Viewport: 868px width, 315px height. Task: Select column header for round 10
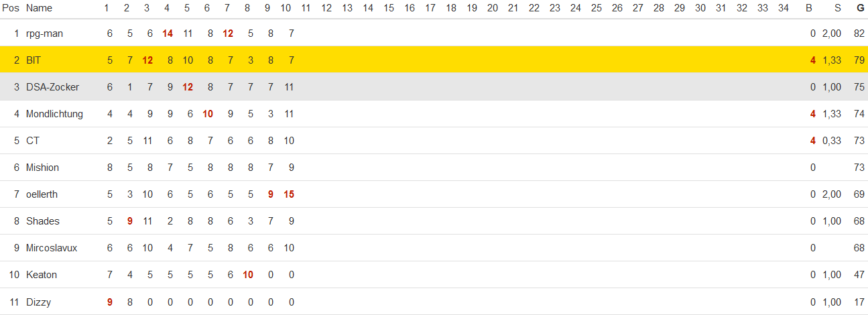pos(286,8)
